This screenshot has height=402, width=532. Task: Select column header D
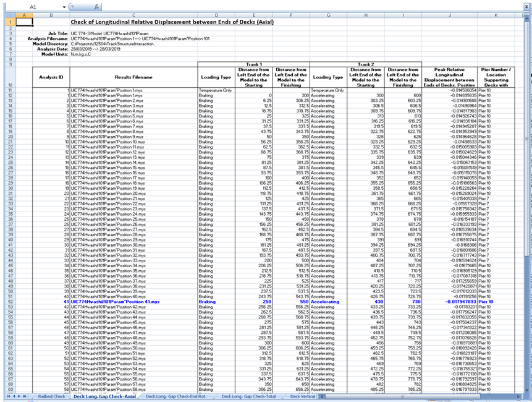(216, 15)
